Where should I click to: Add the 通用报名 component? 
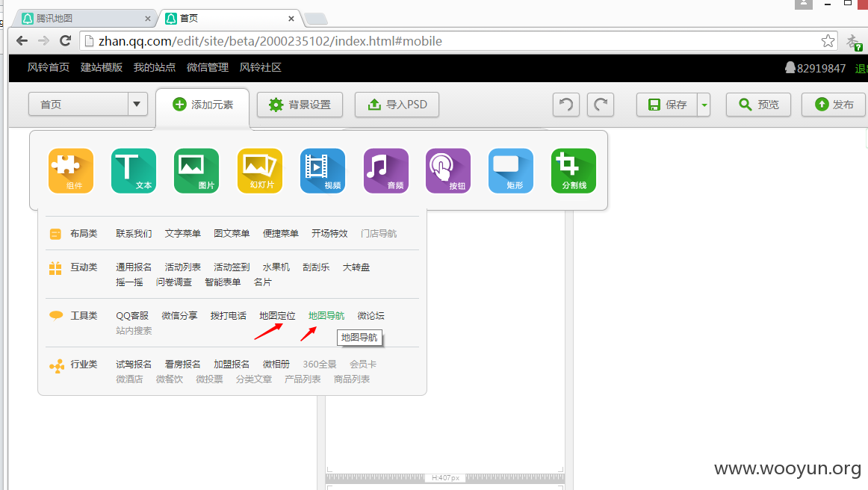pos(134,267)
